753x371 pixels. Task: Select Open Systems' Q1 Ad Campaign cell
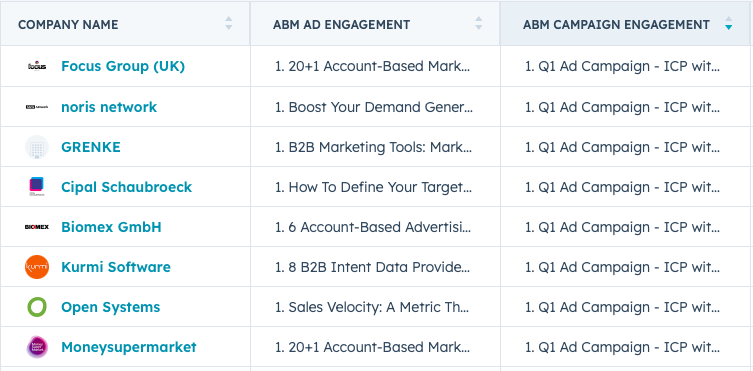pos(625,307)
